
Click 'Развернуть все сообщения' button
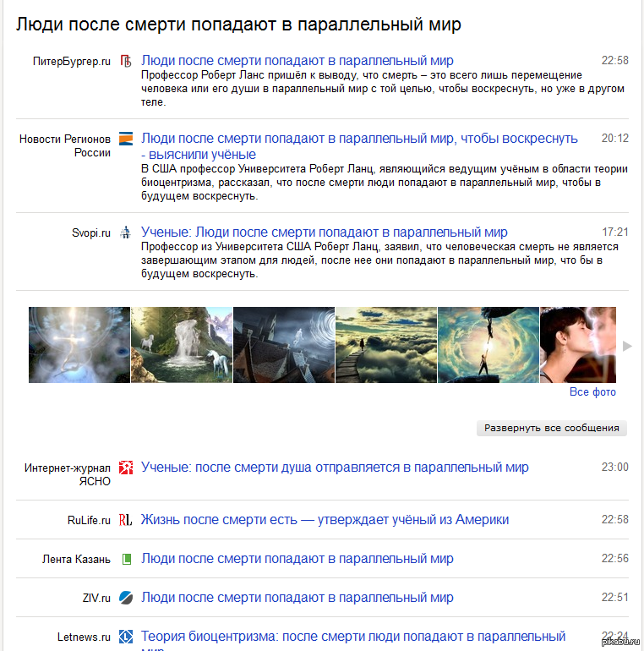pyautogui.click(x=552, y=428)
